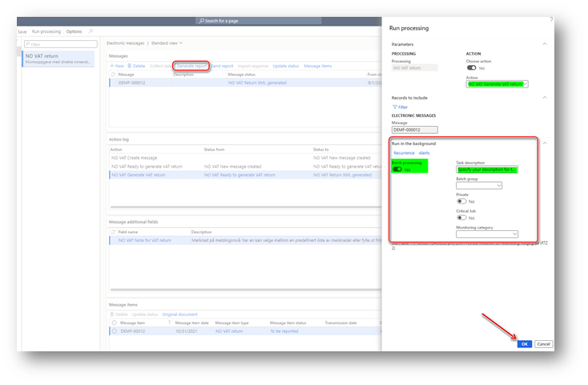
Task: Click the Message additional fields horizontal scrollbar
Action: (246, 290)
